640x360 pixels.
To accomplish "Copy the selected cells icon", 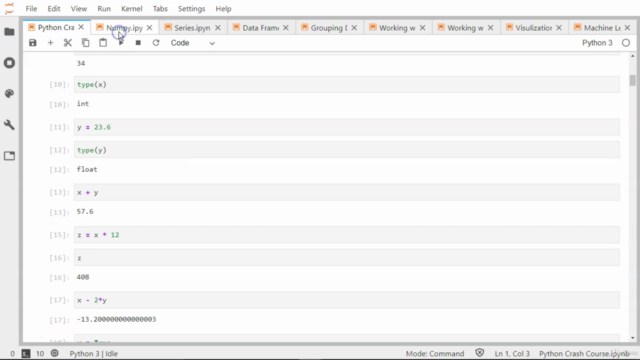I will tap(85, 43).
